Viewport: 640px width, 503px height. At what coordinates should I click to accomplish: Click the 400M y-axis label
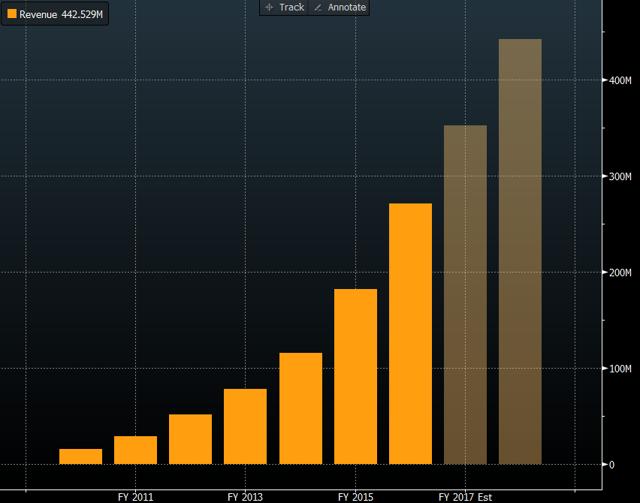point(620,80)
